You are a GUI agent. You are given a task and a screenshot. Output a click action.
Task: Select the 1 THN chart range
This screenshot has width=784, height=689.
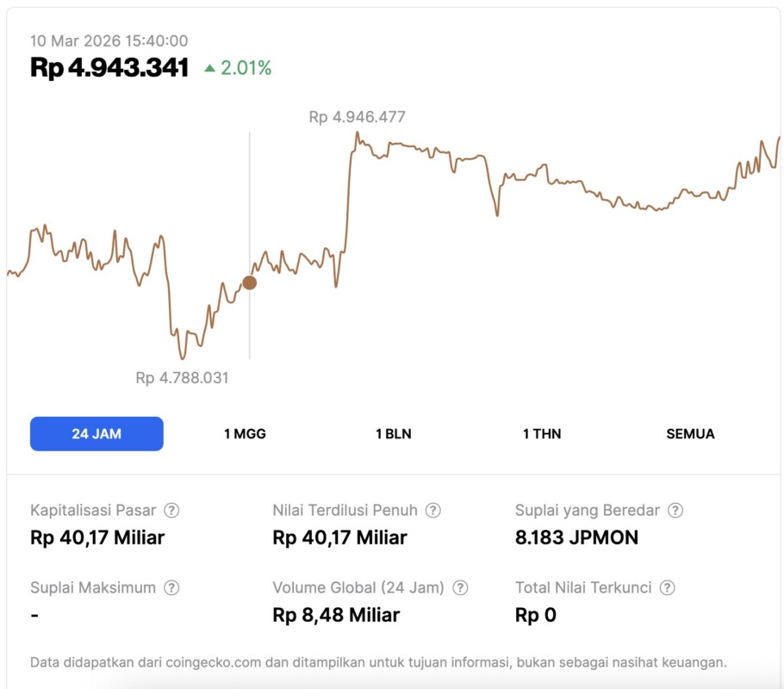coord(541,433)
